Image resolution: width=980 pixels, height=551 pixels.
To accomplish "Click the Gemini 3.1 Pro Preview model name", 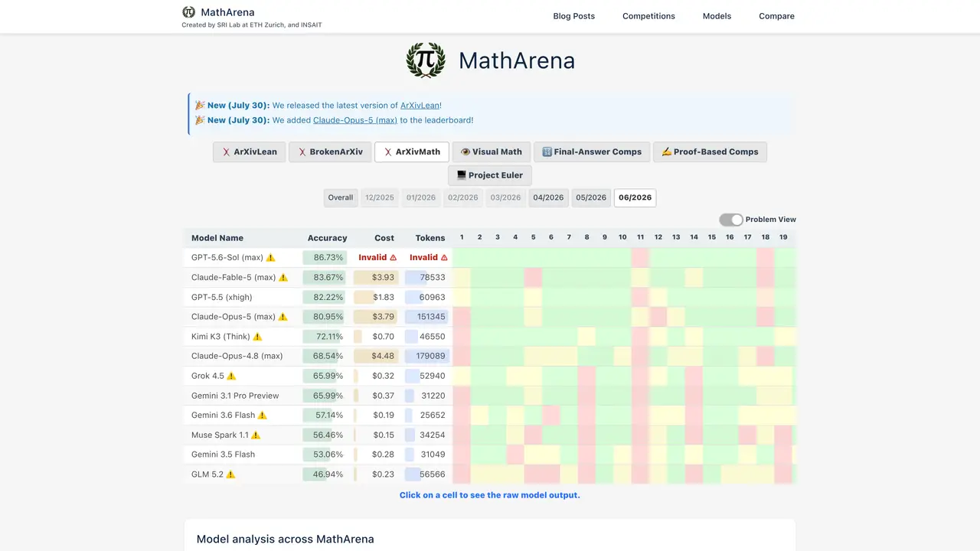I will (235, 396).
